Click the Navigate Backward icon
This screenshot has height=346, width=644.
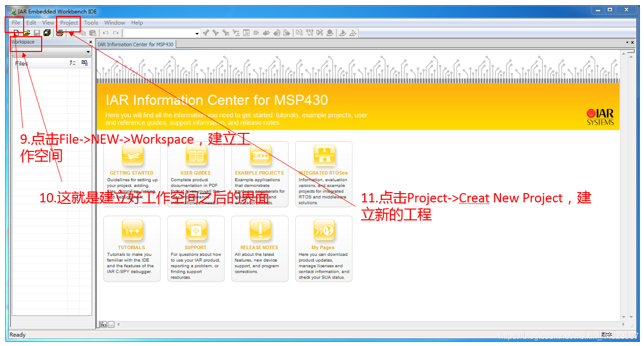point(277,33)
